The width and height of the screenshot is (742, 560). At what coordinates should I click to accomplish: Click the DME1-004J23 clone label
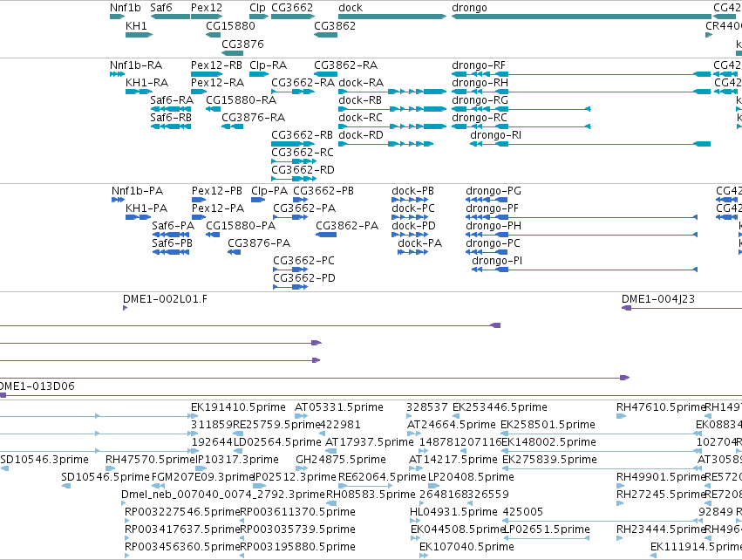(x=658, y=298)
